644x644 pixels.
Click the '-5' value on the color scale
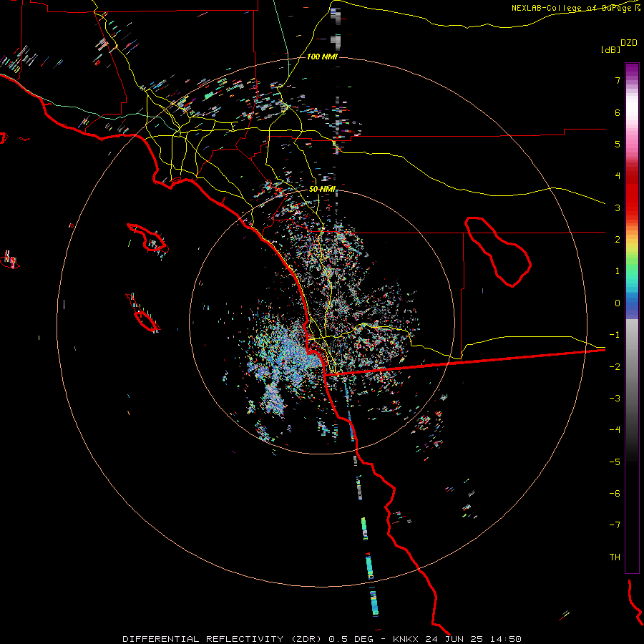coord(615,462)
